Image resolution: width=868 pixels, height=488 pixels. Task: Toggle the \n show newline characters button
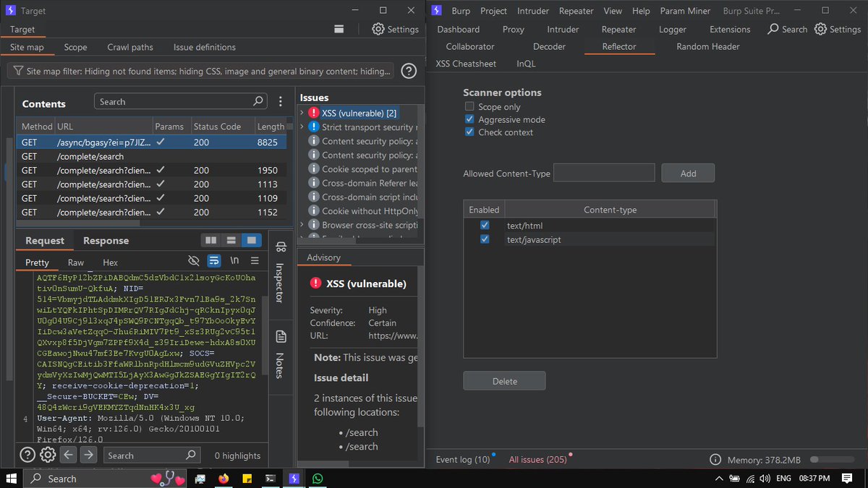click(x=234, y=260)
